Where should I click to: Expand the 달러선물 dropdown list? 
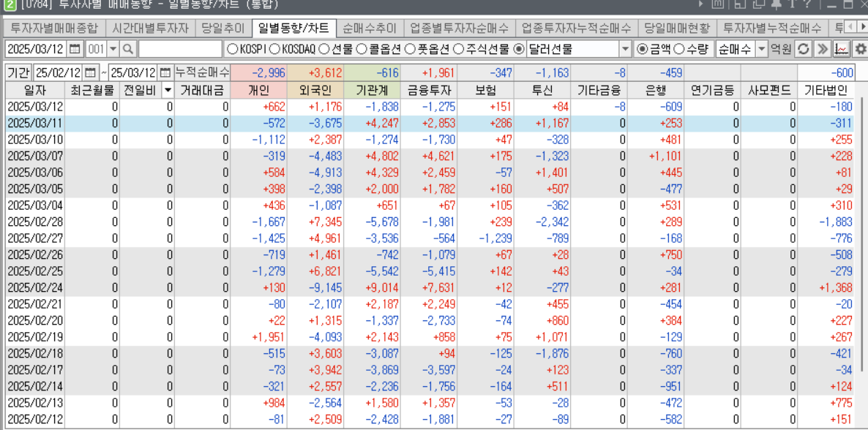[625, 50]
